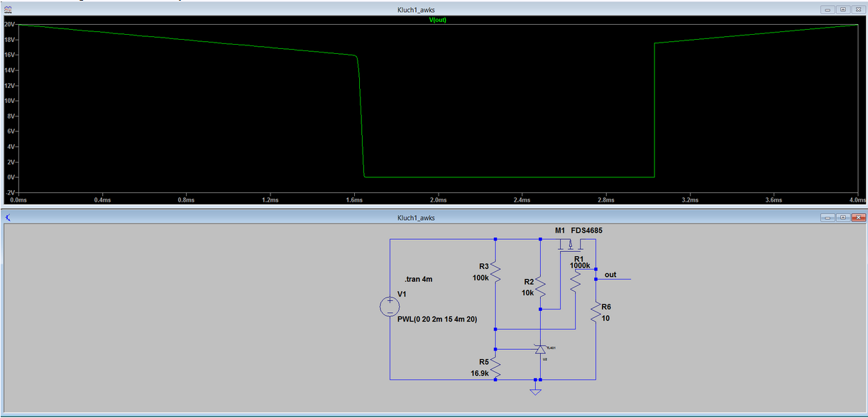The height and width of the screenshot is (418, 868).
Task: Click the 0V label on vertical axis
Action: (x=11, y=177)
